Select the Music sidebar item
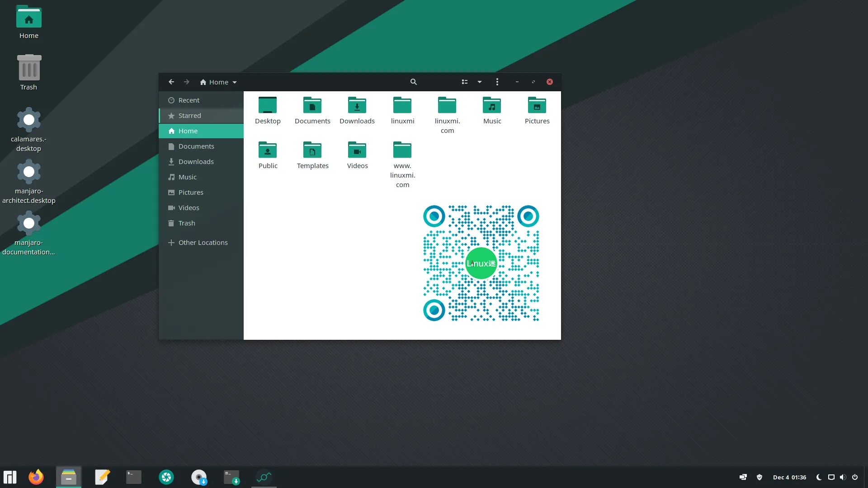Image resolution: width=868 pixels, height=488 pixels. coord(187,177)
